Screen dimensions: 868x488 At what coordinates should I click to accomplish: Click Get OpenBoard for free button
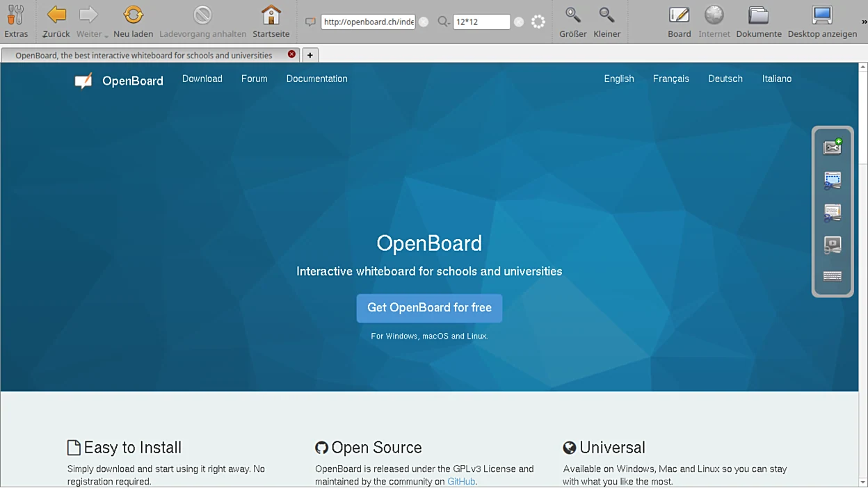pyautogui.click(x=429, y=308)
